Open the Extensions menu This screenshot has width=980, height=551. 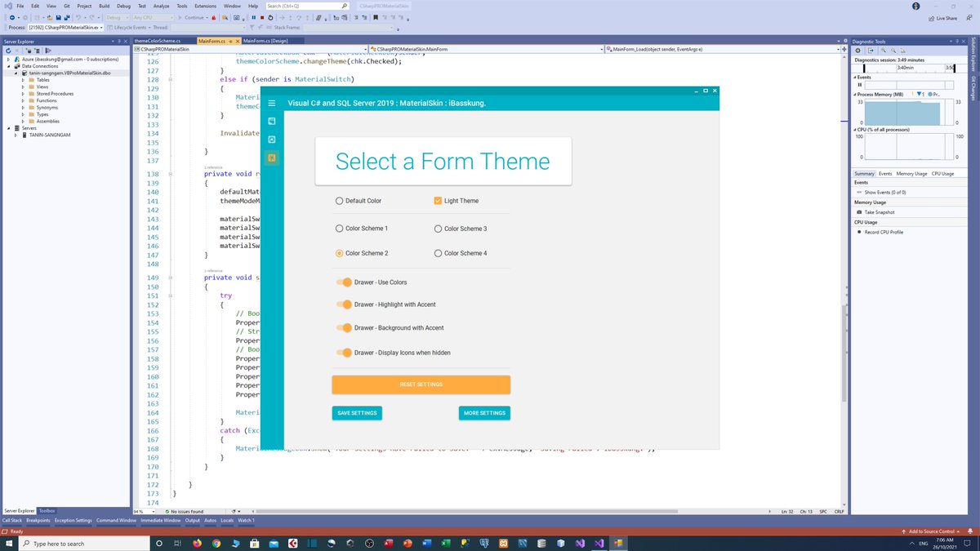pos(205,6)
